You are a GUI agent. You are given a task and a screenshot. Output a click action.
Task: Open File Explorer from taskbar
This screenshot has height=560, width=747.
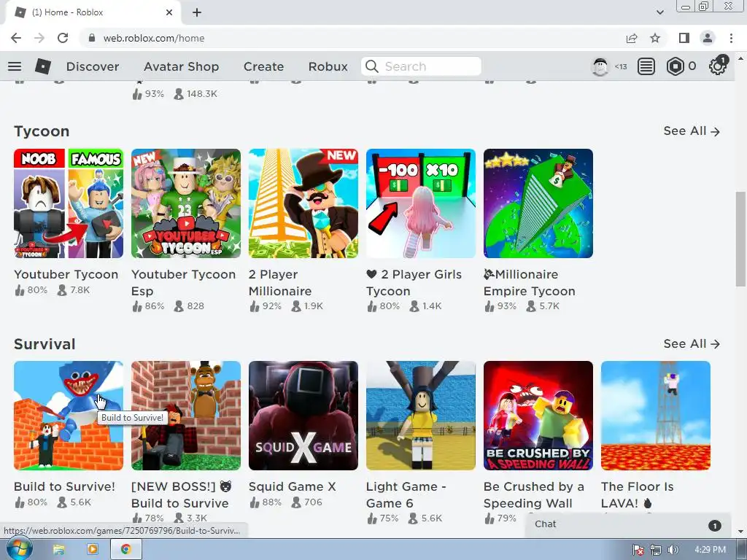click(x=58, y=550)
